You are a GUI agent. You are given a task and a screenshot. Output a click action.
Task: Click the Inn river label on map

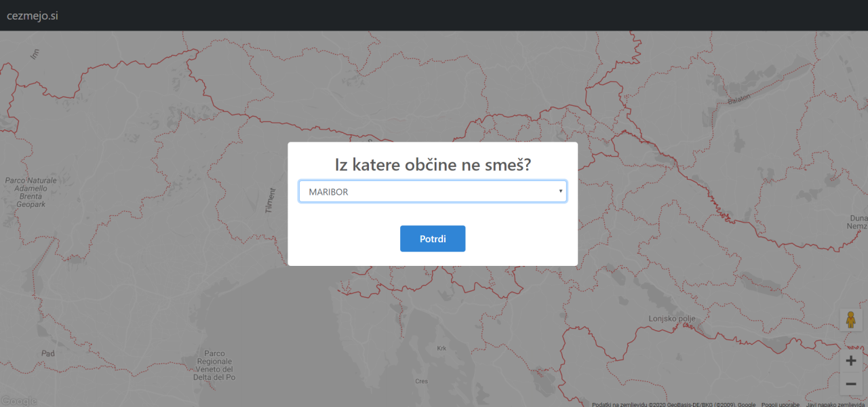tap(35, 55)
